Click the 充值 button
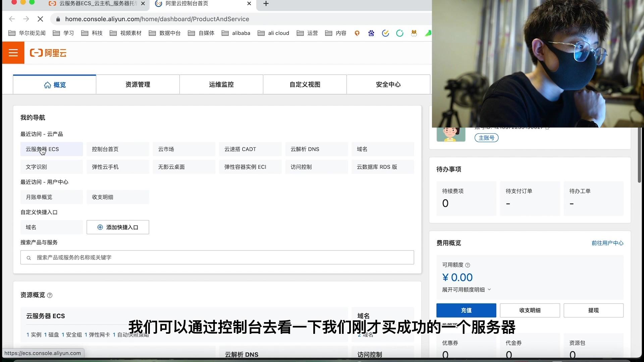644x362 pixels. 466,310
